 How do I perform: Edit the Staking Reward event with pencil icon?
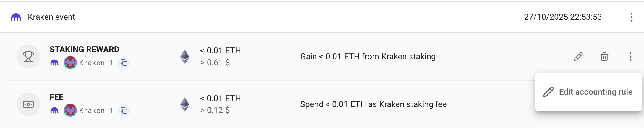578,57
